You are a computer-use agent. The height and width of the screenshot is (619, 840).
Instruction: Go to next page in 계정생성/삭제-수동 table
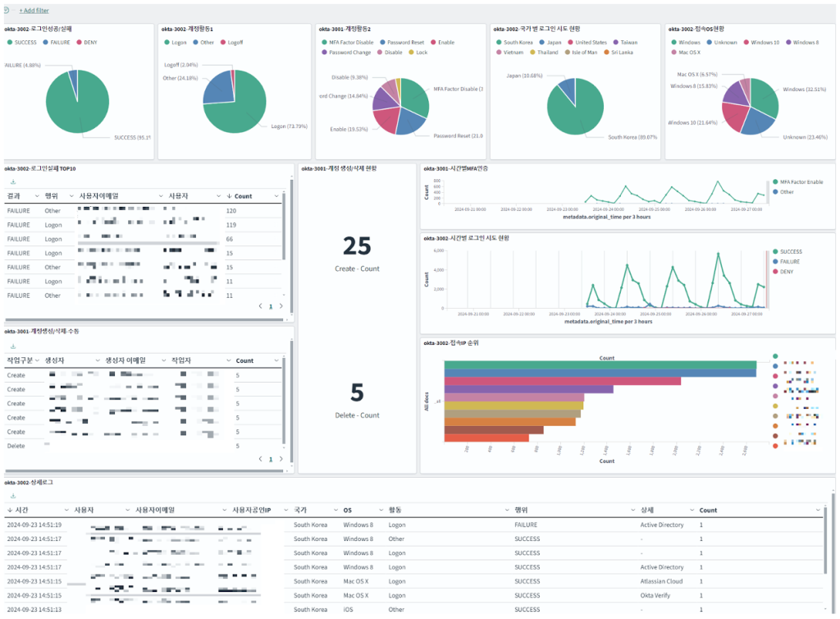coord(281,459)
